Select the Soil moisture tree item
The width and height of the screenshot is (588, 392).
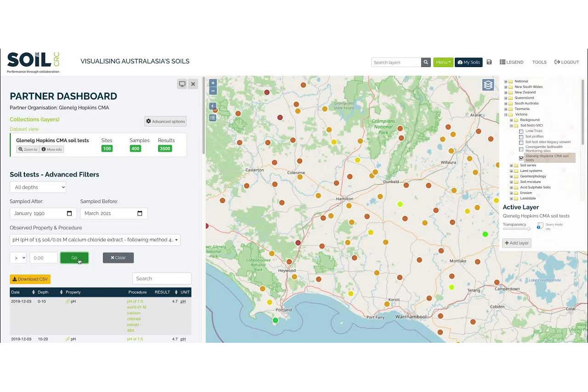(x=530, y=182)
